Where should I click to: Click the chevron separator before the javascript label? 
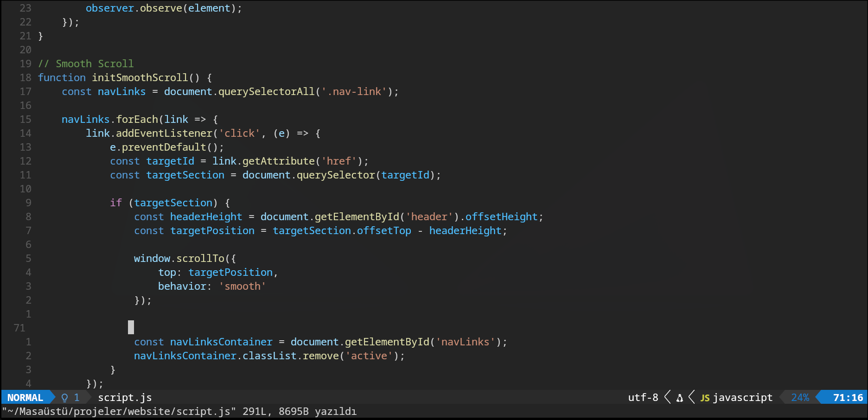pos(692,397)
